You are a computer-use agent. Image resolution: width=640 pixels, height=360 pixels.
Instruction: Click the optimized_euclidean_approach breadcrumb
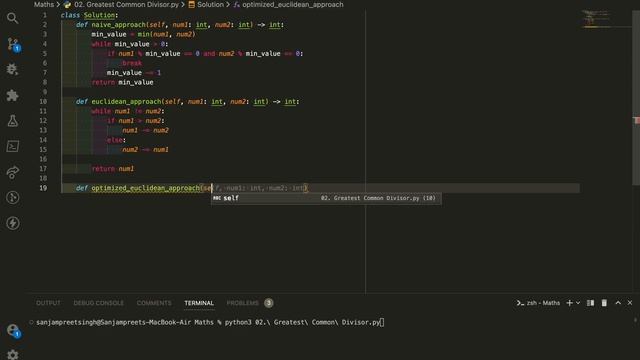(289, 4)
